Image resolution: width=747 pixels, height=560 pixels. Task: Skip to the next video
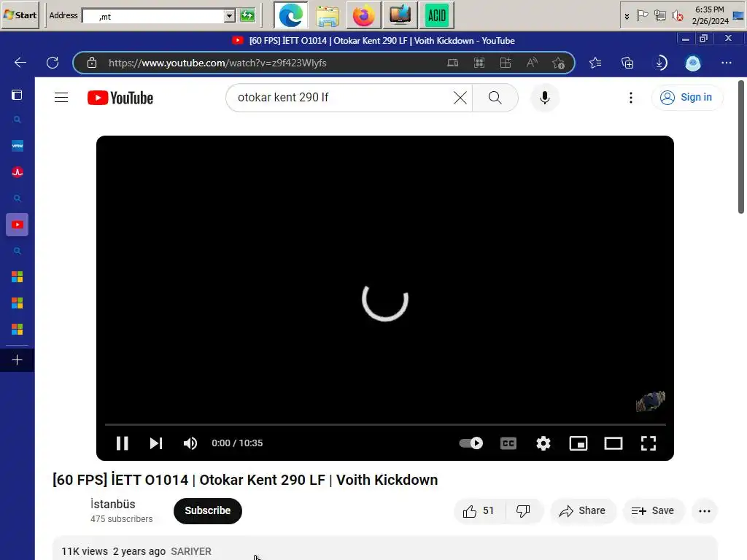tap(156, 443)
